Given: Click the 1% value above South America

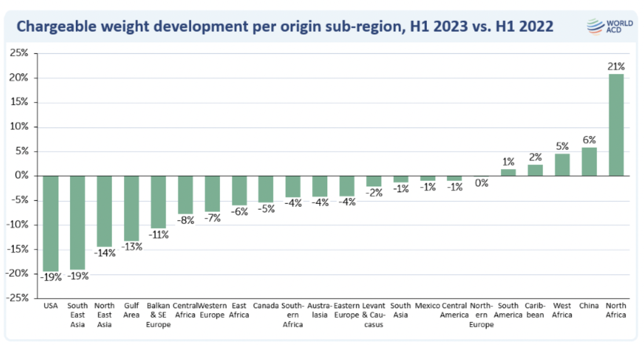Looking at the screenshot, I should tap(508, 162).
